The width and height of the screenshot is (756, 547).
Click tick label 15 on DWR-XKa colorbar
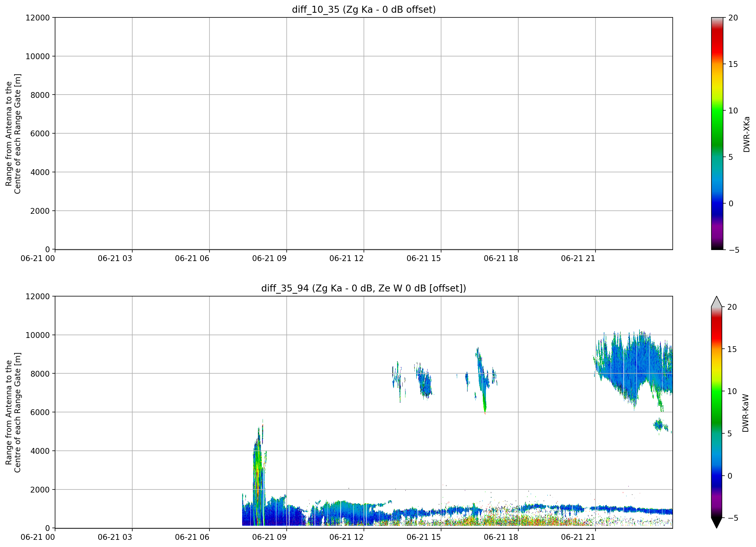733,64
